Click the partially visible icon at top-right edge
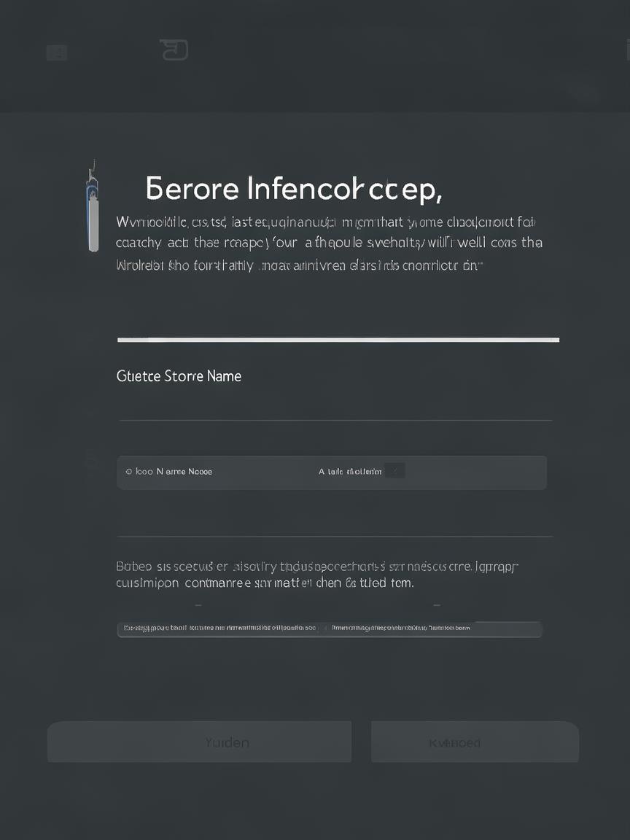The height and width of the screenshot is (840, 630). (x=628, y=50)
